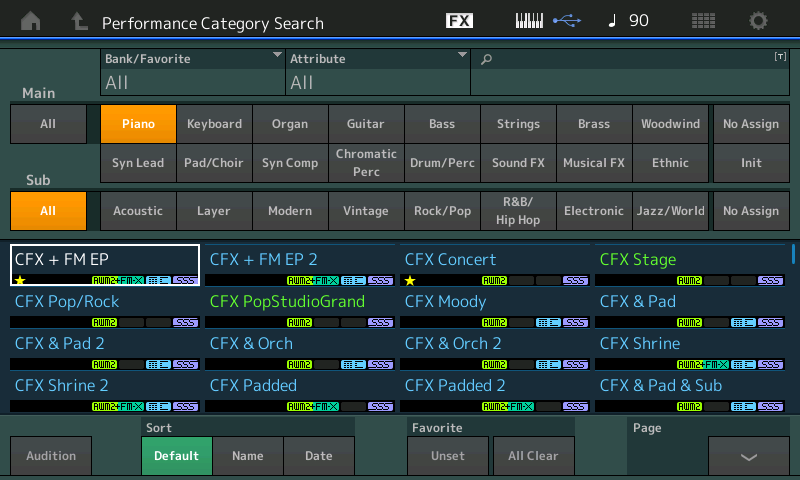The height and width of the screenshot is (480, 800).
Task: Click the All Clear favorites button
Action: (x=533, y=456)
